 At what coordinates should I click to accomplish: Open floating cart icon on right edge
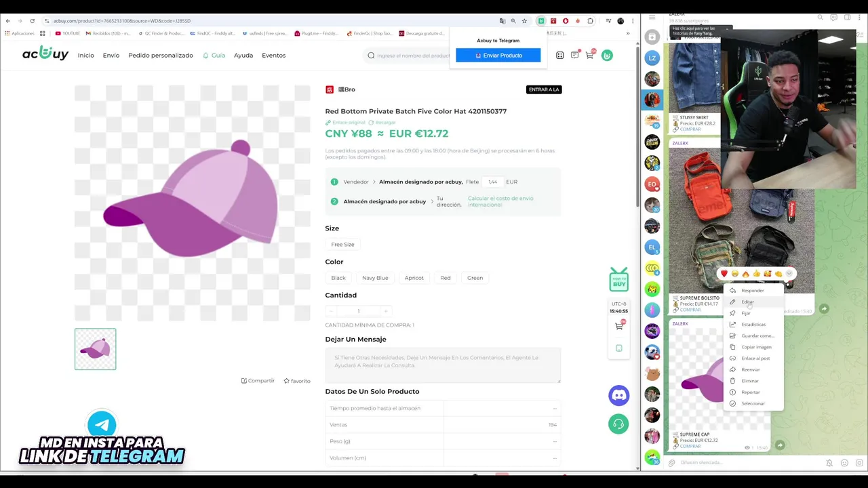pyautogui.click(x=618, y=326)
